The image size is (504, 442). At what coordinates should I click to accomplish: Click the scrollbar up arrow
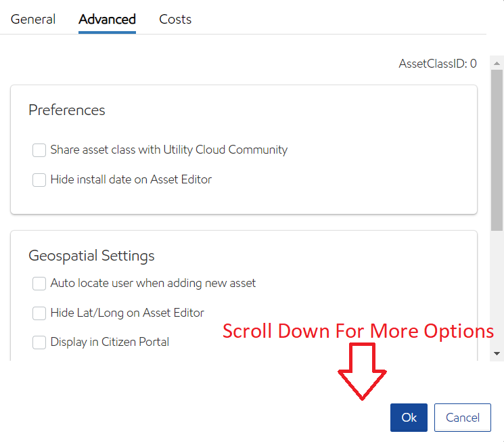497,64
